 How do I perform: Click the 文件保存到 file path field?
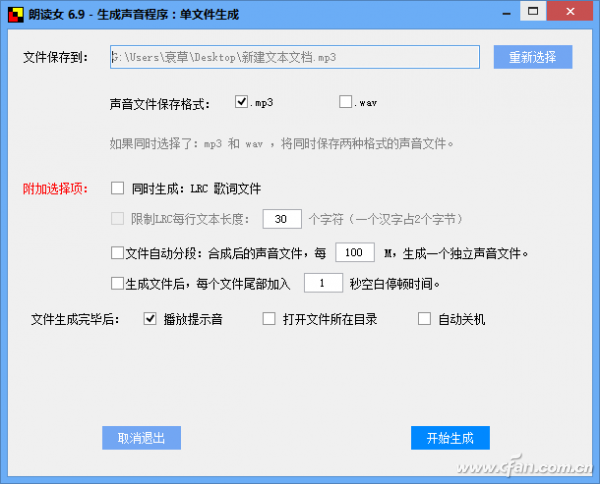(x=295, y=57)
